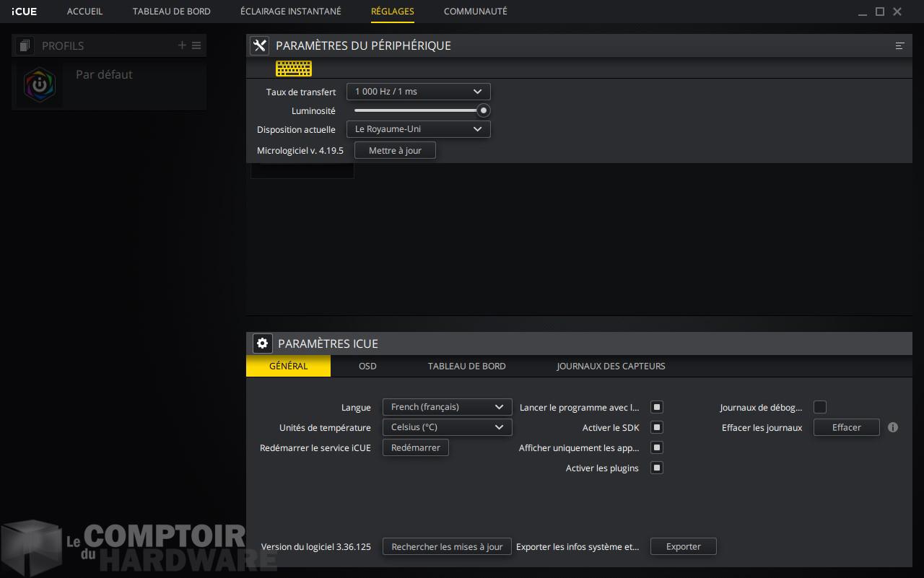Viewport: 924px width, 578px height.
Task: Switch to the OSD tab
Action: [367, 366]
